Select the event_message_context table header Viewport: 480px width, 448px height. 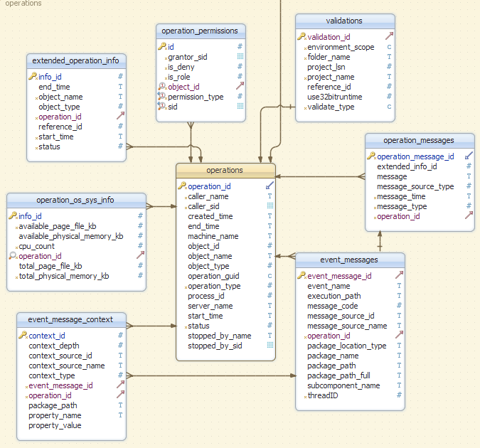(x=70, y=319)
